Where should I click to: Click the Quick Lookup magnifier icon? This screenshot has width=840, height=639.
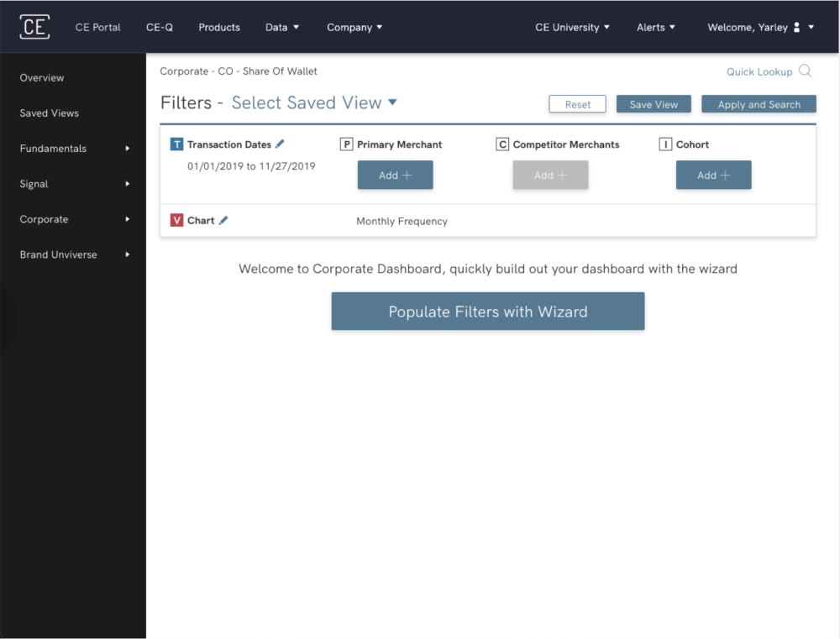805,71
